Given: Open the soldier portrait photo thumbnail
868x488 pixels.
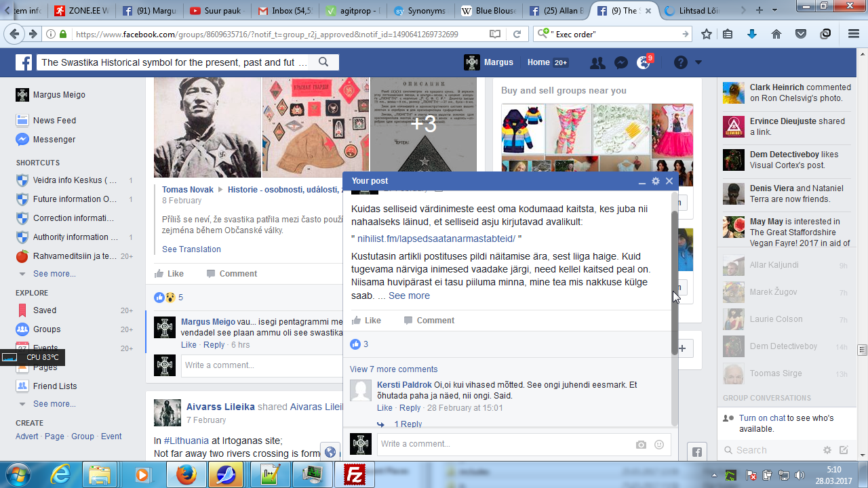Looking at the screenshot, I should [x=208, y=127].
